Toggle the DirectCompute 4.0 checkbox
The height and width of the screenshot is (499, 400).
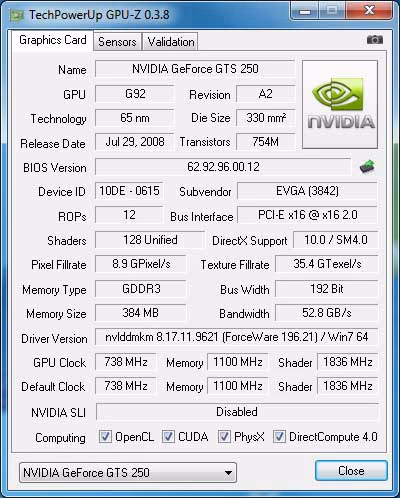(279, 437)
